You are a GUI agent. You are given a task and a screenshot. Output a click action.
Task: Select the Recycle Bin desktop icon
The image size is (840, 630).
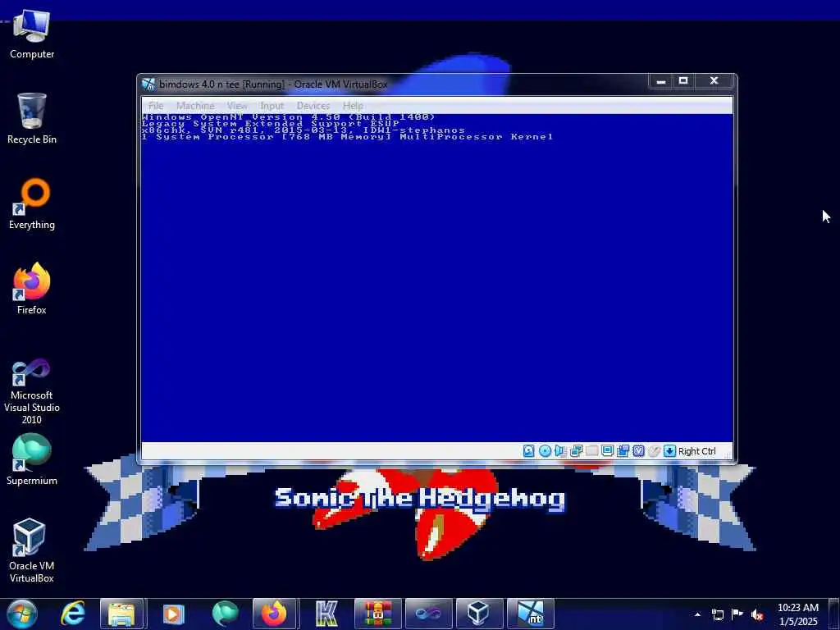pyautogui.click(x=32, y=118)
